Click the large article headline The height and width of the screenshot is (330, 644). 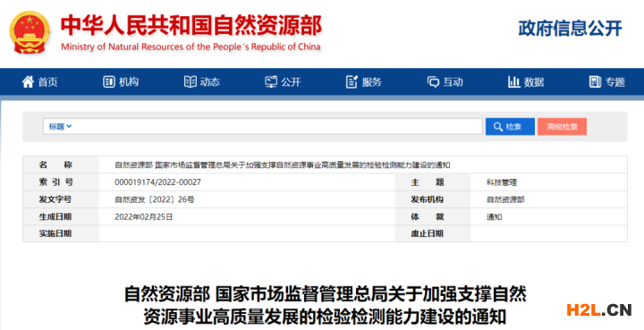coord(325,306)
